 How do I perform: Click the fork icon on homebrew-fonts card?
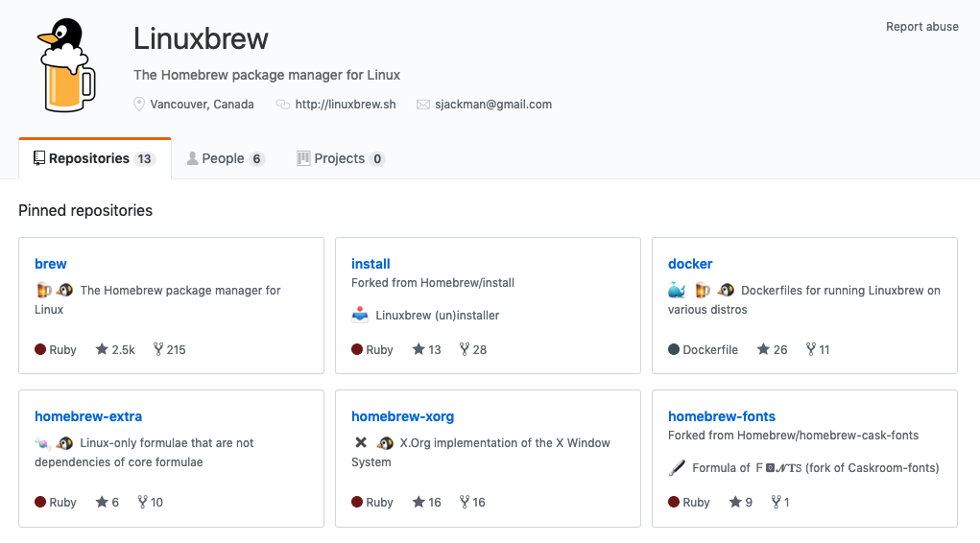click(x=776, y=501)
